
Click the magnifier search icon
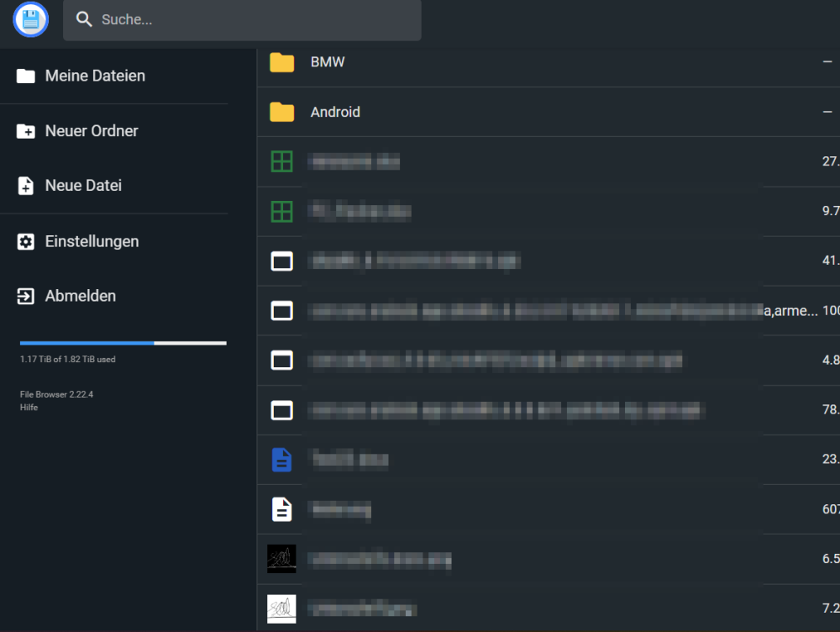84,19
